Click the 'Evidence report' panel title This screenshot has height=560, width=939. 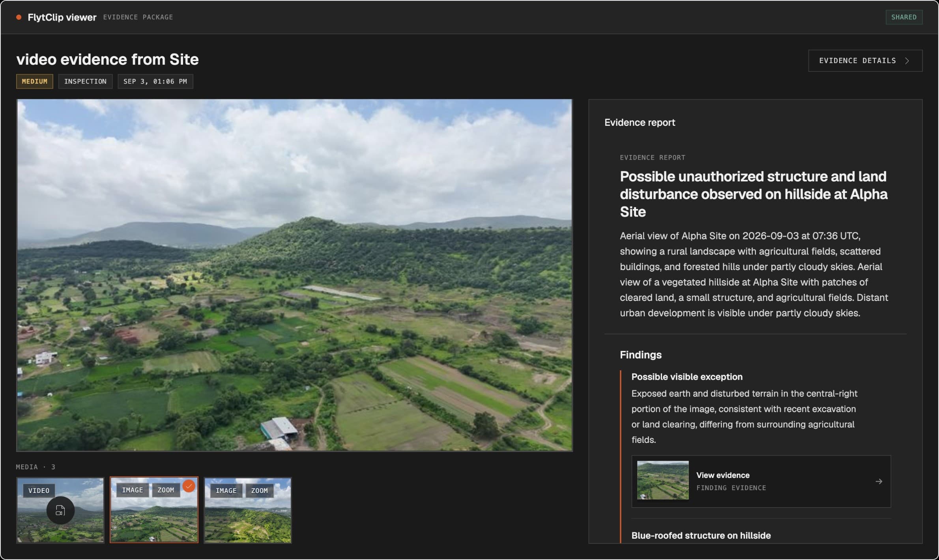pos(640,123)
